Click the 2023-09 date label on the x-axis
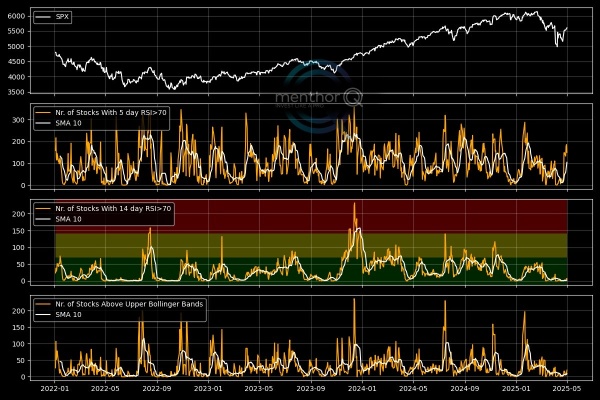Viewport: 600px width, 400px height. [310, 389]
